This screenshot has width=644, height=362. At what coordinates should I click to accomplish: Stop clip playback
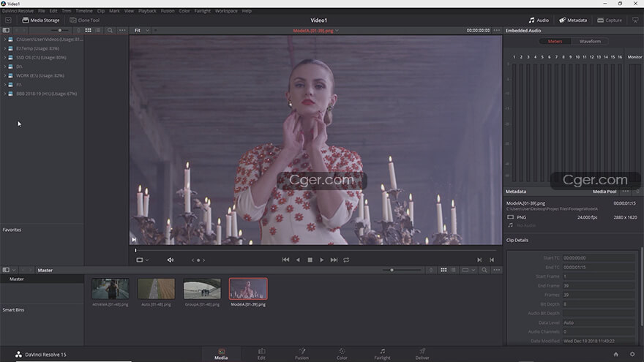(310, 260)
